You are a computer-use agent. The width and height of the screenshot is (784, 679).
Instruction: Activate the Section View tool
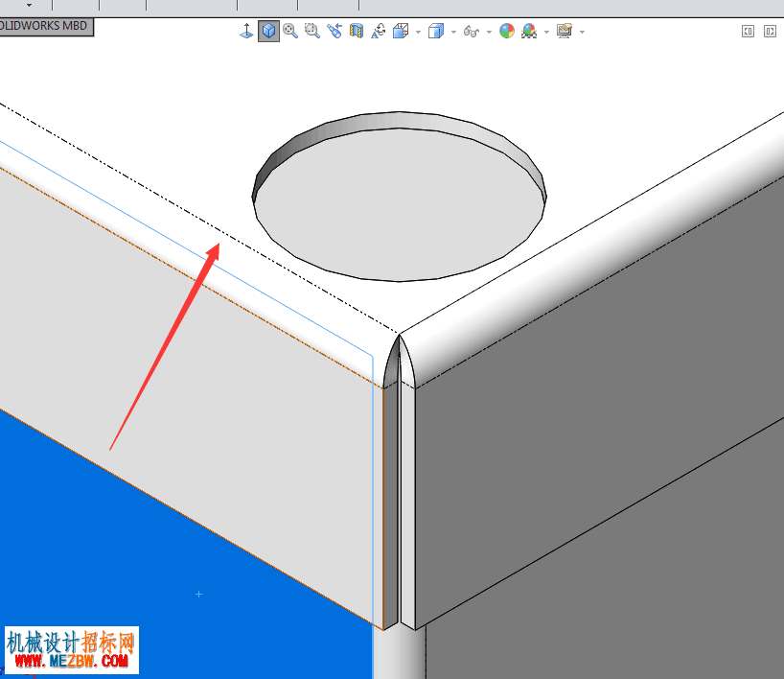pyautogui.click(x=357, y=31)
